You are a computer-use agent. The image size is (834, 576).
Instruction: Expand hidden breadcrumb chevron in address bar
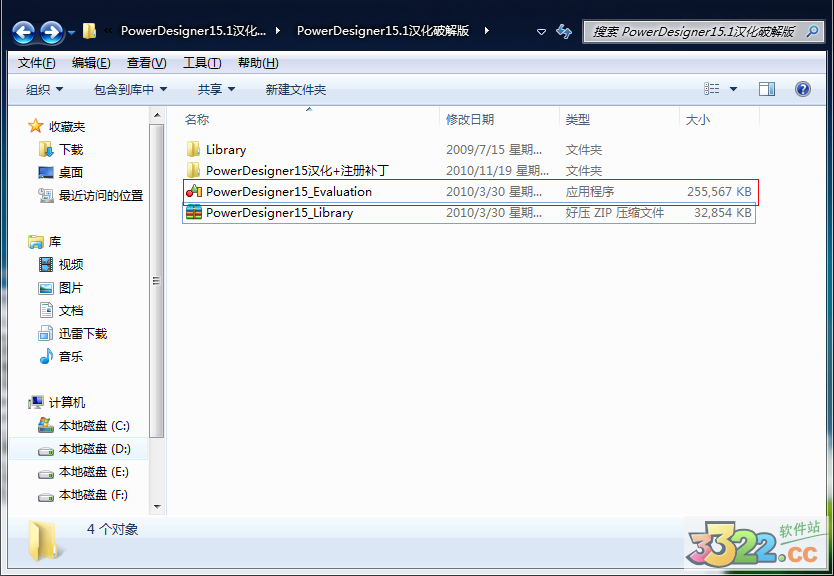coord(109,31)
